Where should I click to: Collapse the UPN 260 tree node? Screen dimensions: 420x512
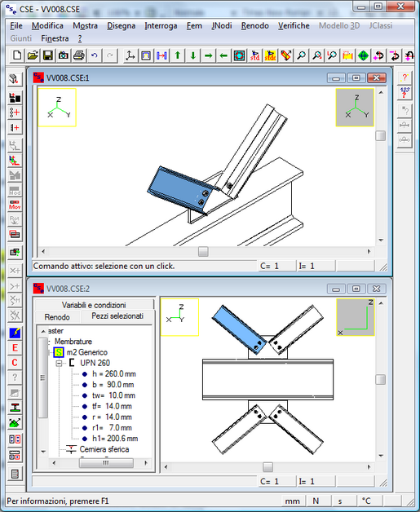coord(59,363)
